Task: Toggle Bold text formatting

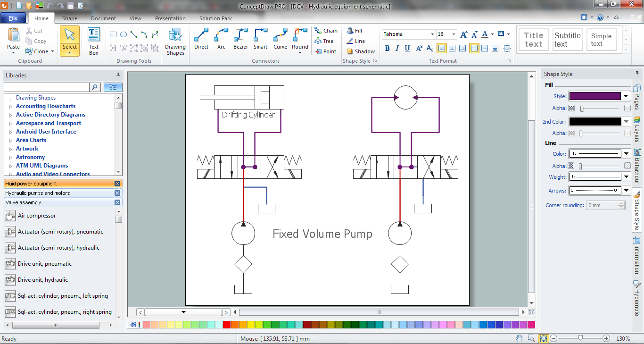Action: pyautogui.click(x=388, y=48)
